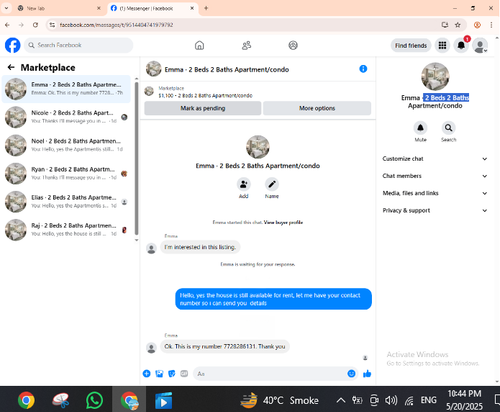
Task: Open Emma's conversation in the list
Action: pos(66,89)
